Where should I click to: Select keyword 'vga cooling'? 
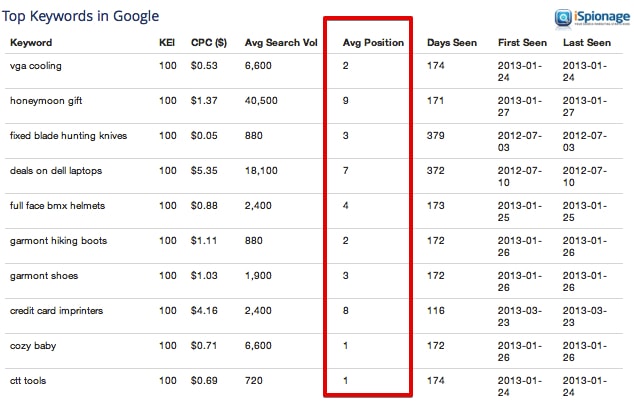click(36, 66)
